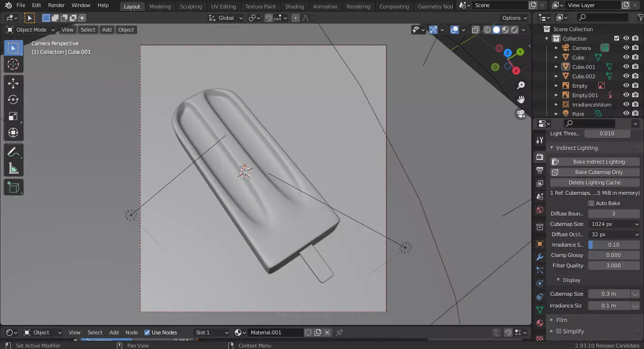Toggle the camera view icon
Viewport: 644px width, 349px height.
click(521, 114)
